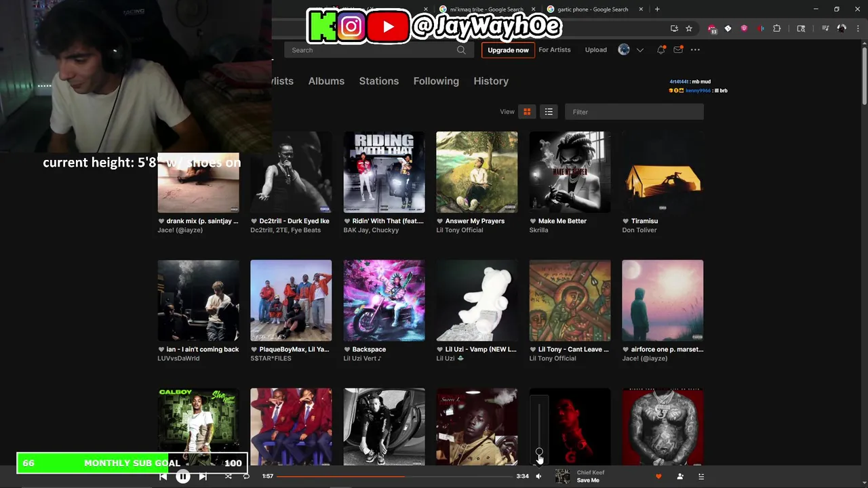868x488 pixels.
Task: Open the next-up queue icon
Action: point(701,476)
